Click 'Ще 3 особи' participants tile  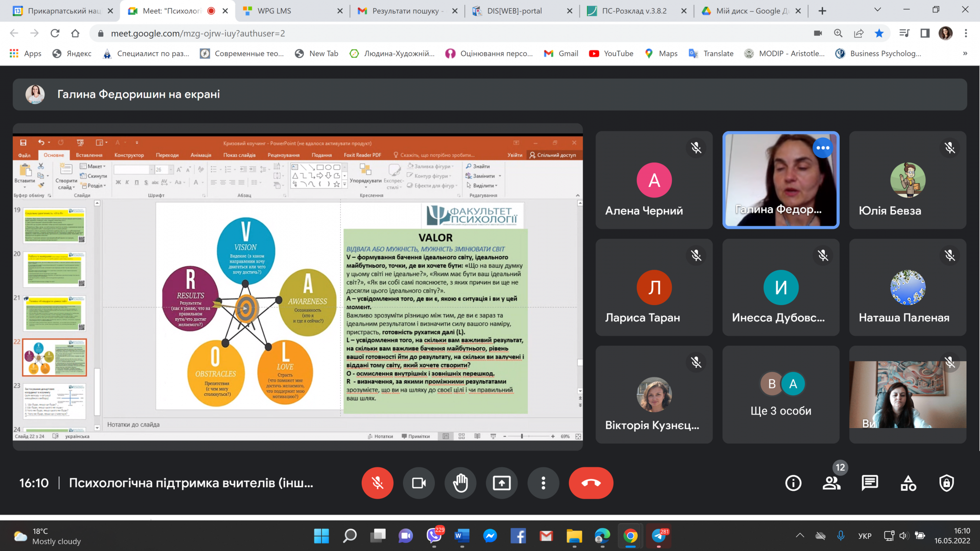tap(781, 395)
